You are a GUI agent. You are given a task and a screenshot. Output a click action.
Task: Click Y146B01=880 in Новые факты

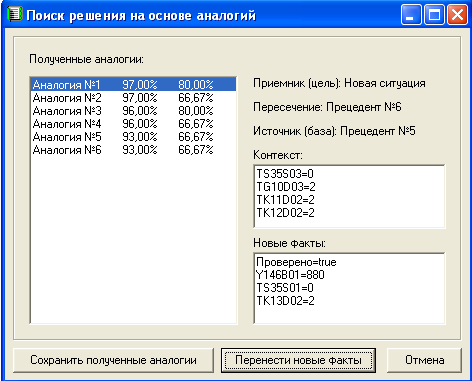click(x=290, y=275)
